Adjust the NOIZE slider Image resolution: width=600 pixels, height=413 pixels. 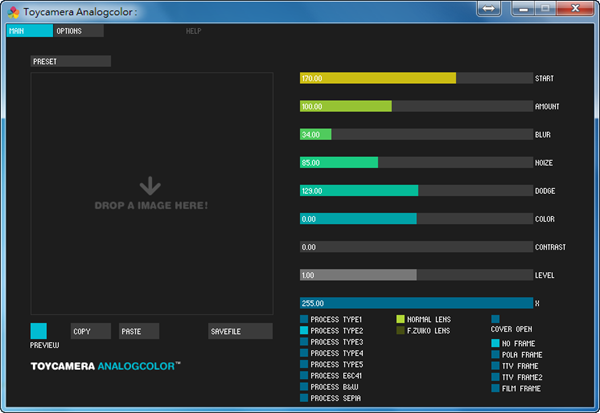[416, 163]
